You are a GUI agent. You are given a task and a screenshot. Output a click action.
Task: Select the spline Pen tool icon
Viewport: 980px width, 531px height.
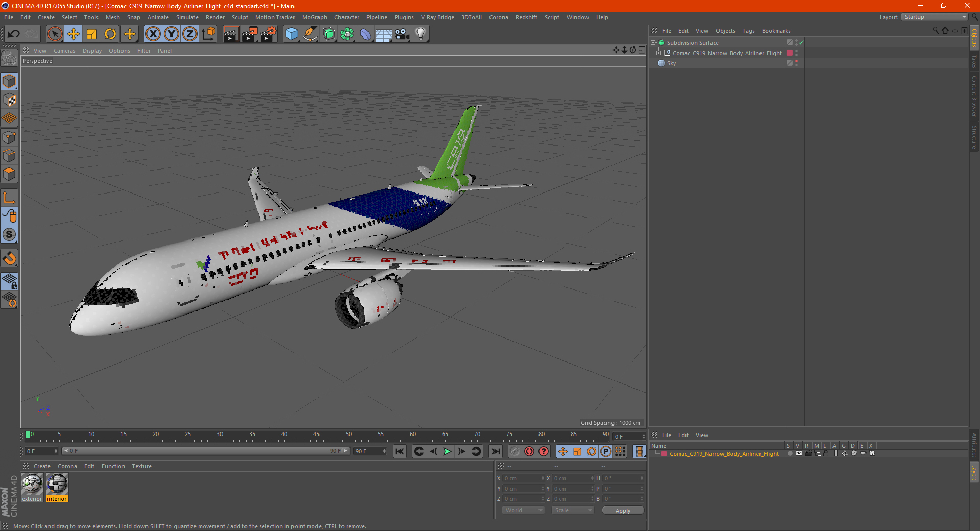(x=310, y=34)
